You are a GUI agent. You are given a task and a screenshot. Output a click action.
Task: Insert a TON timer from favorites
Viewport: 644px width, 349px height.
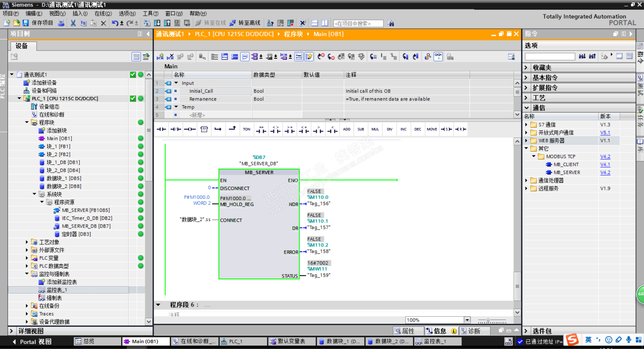pyautogui.click(x=247, y=129)
